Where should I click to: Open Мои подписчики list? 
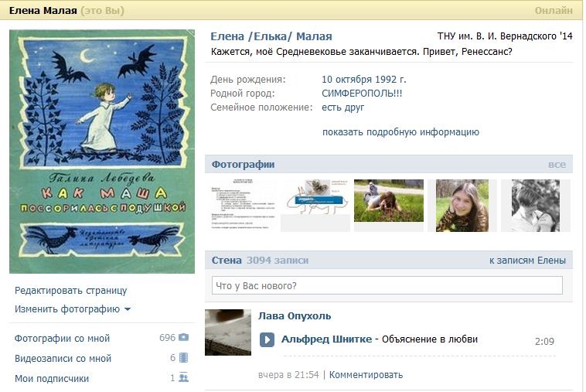pyautogui.click(x=52, y=378)
